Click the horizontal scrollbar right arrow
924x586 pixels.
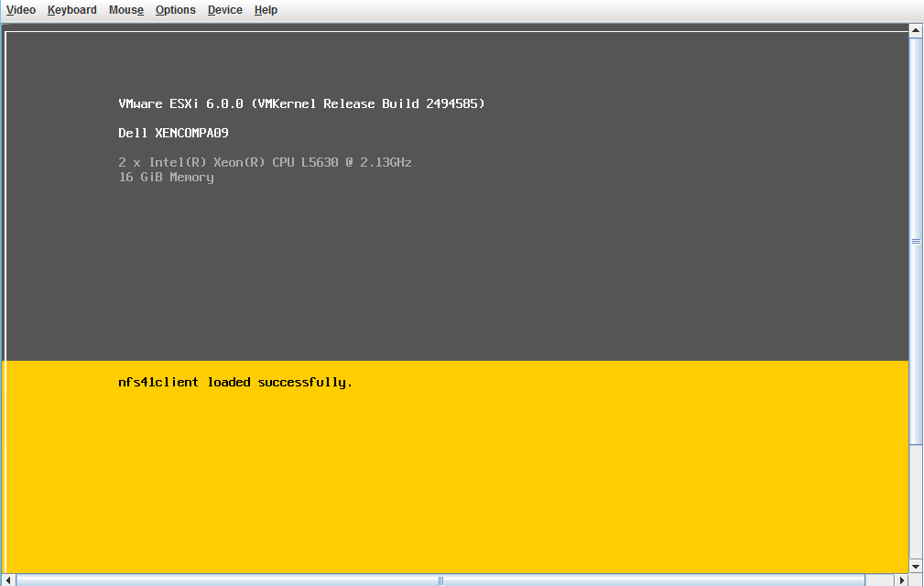coord(902,581)
